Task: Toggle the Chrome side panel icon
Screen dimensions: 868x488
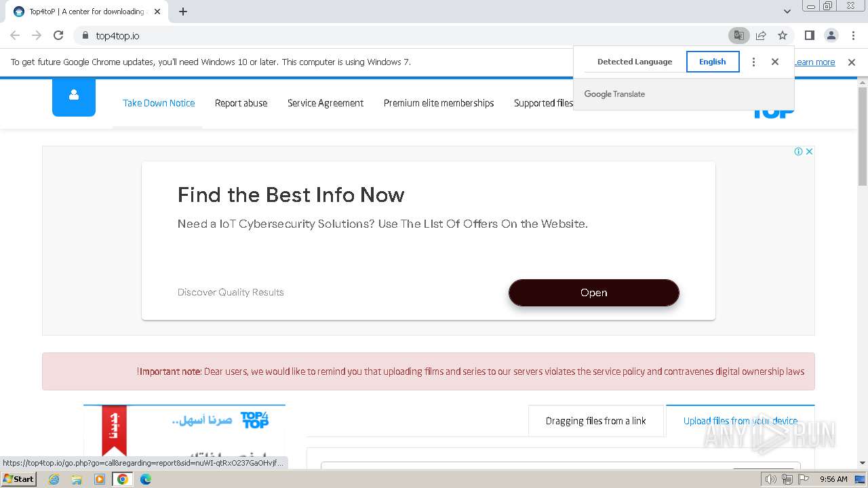Action: [x=809, y=35]
